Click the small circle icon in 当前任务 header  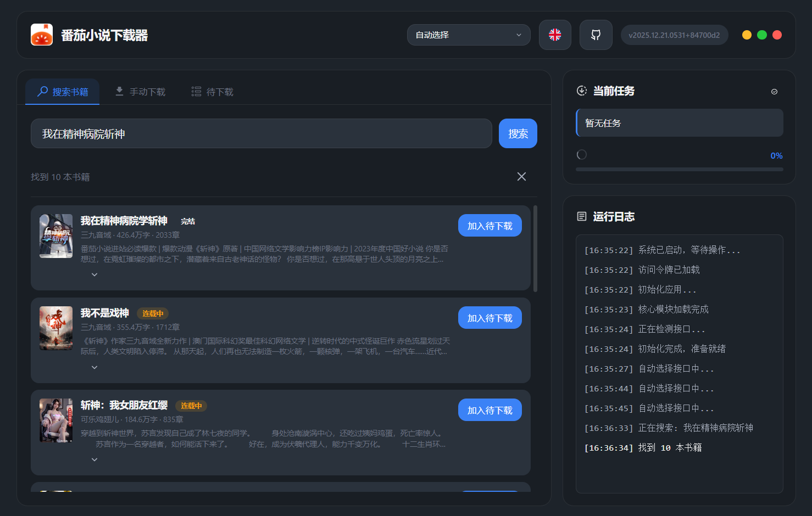(774, 92)
